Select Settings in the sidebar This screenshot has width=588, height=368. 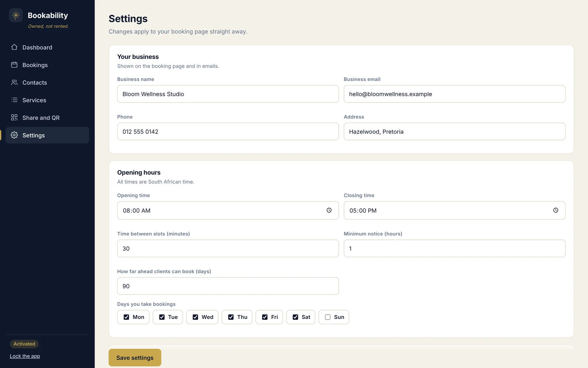[x=47, y=135]
